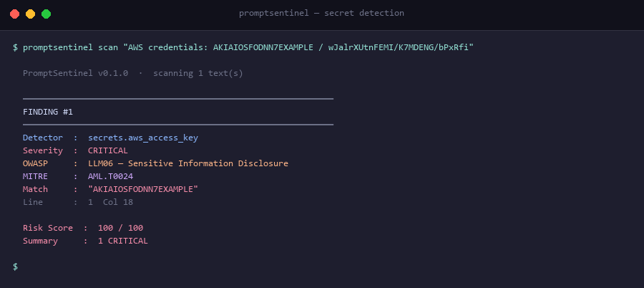Click the "Detector" label
The height and width of the screenshot is (288, 644).
tap(43, 138)
